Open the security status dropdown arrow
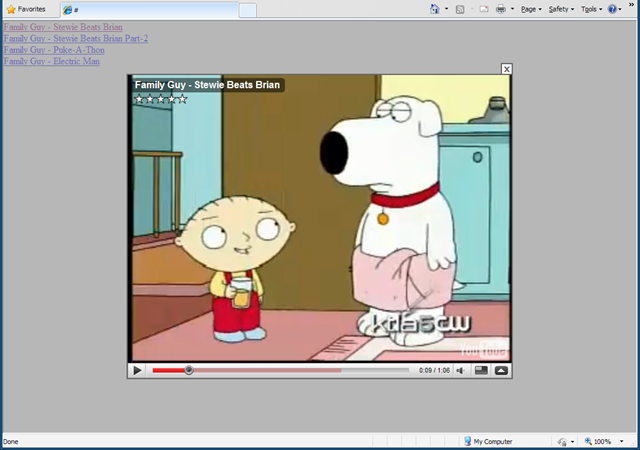The width and height of the screenshot is (640, 450). pyautogui.click(x=572, y=442)
